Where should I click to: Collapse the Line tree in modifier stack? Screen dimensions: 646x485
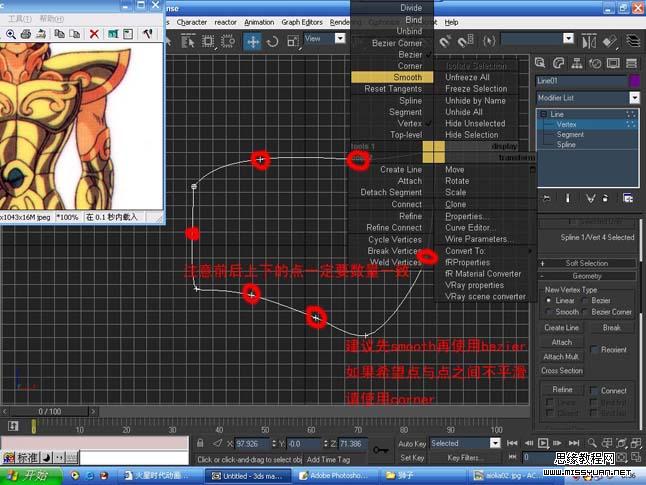543,114
